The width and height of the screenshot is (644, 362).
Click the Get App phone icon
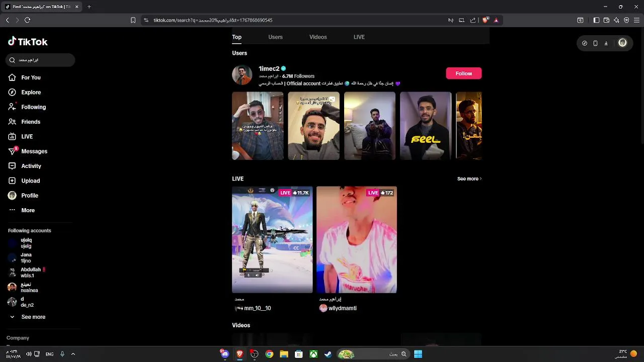(x=595, y=43)
